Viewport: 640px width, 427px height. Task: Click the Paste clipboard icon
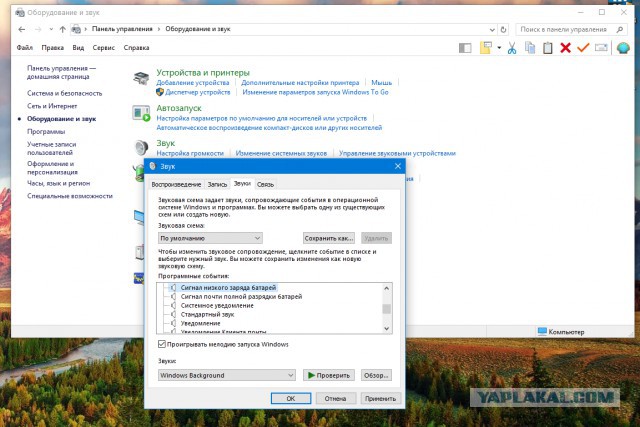click(548, 48)
